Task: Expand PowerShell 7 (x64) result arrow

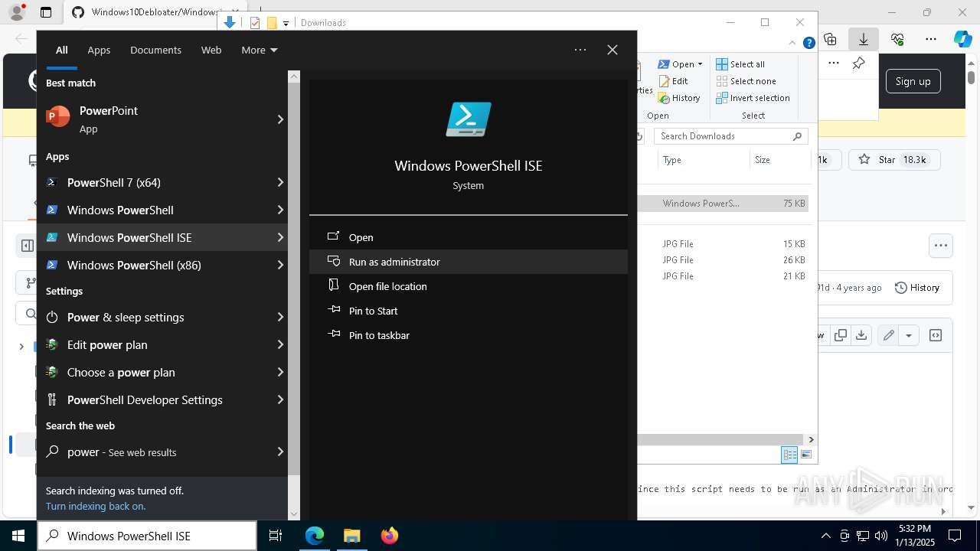Action: click(280, 182)
